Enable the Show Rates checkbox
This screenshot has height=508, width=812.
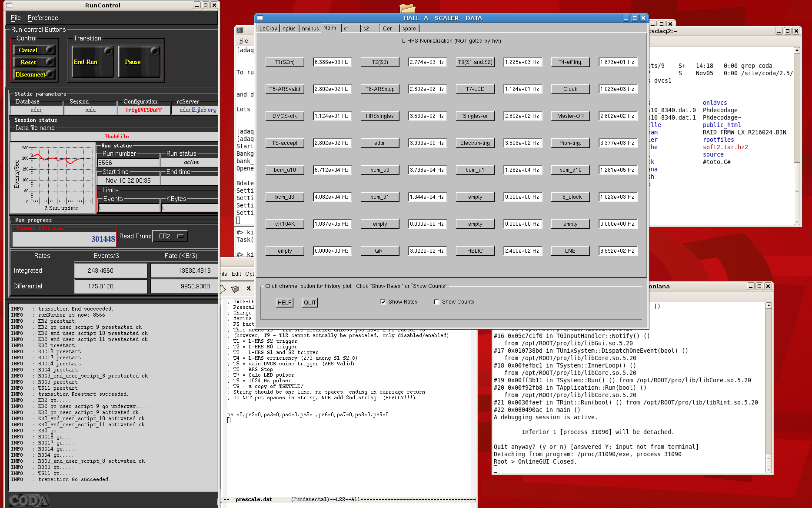(383, 302)
